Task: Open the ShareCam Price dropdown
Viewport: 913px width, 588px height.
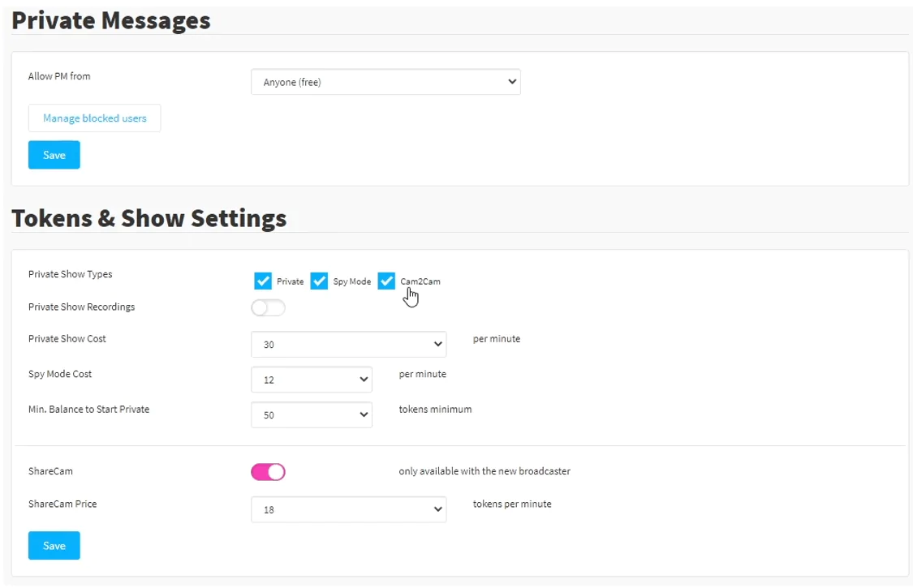Action: pyautogui.click(x=348, y=509)
